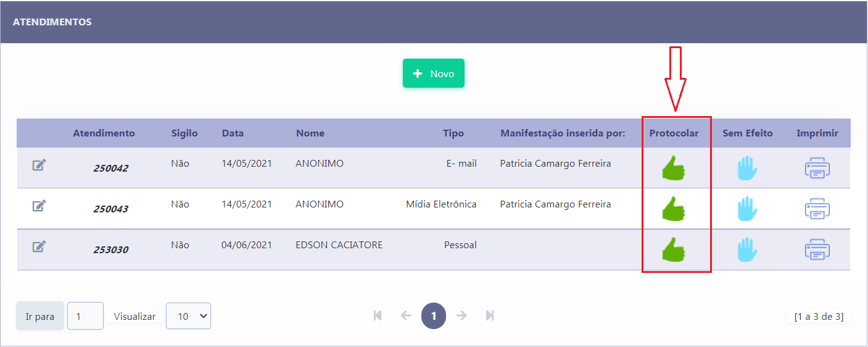The width and height of the screenshot is (868, 347).
Task: Protocolar atendimento 250042 with thumbs-up icon
Action: 674,168
